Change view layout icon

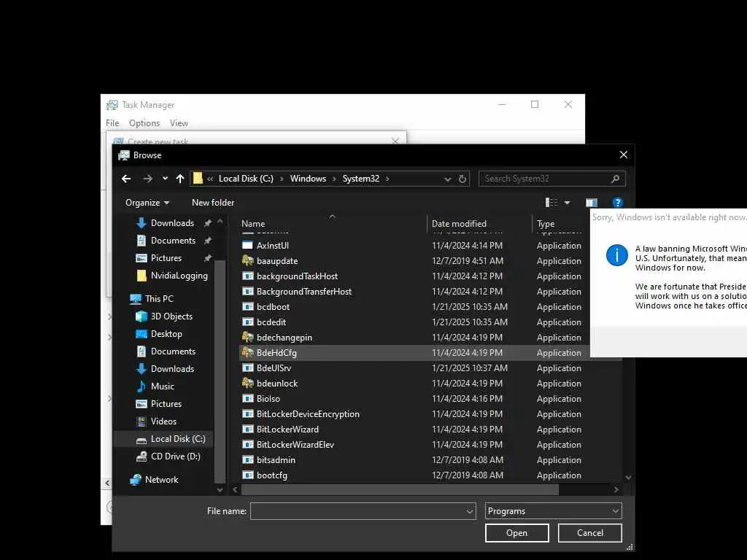coord(551,203)
